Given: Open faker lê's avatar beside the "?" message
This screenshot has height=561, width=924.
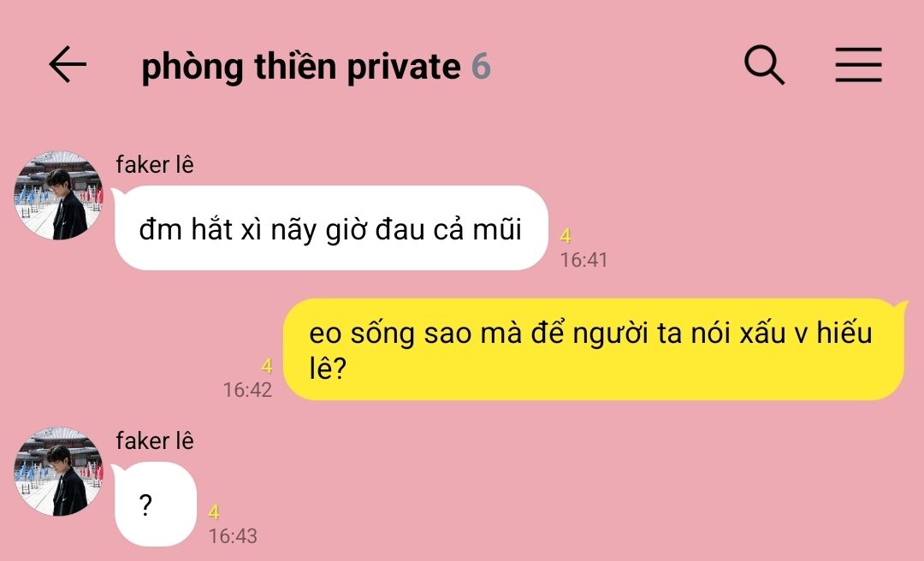Looking at the screenshot, I should point(58,471).
